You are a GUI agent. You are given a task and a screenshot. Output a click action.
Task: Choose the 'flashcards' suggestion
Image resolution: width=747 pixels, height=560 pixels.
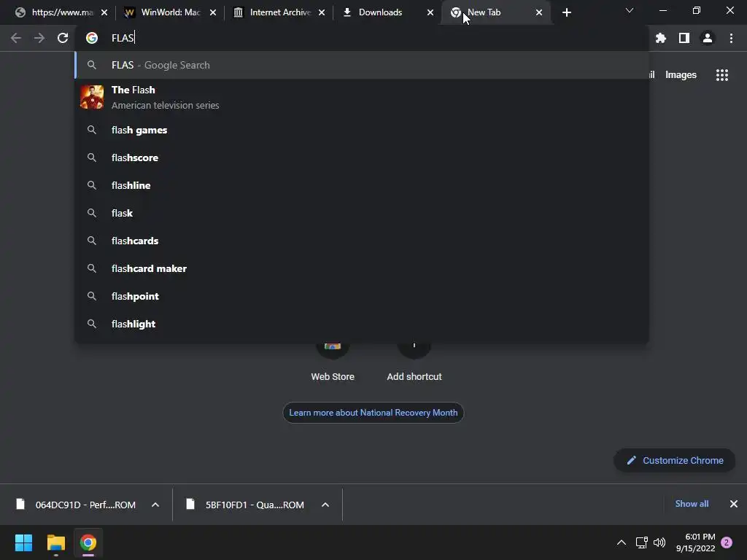click(x=362, y=241)
